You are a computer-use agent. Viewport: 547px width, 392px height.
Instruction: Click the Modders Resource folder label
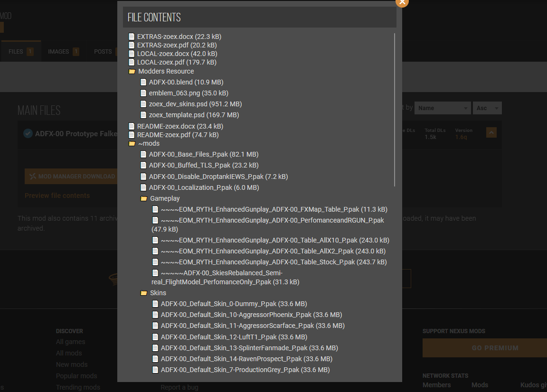point(166,71)
